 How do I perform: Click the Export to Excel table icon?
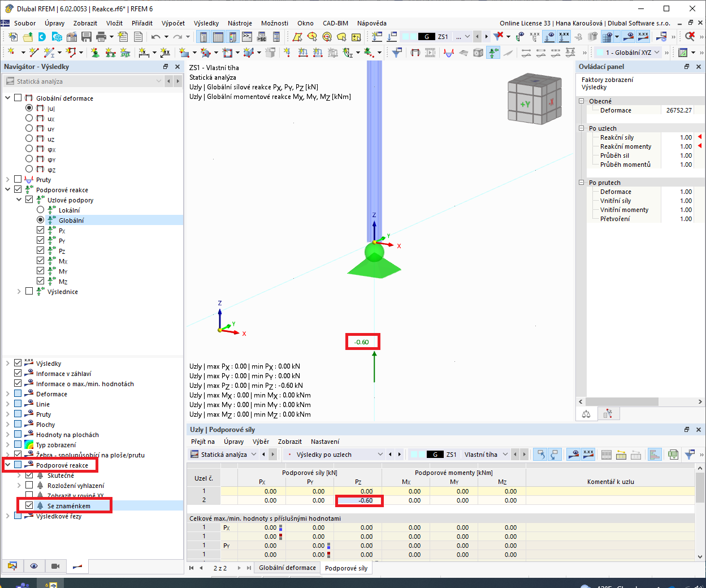673,455
